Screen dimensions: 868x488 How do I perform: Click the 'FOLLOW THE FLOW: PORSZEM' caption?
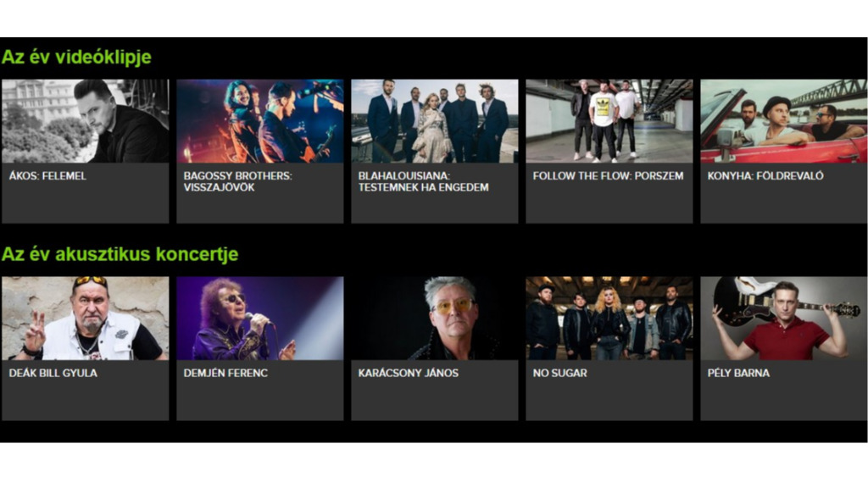tap(608, 176)
